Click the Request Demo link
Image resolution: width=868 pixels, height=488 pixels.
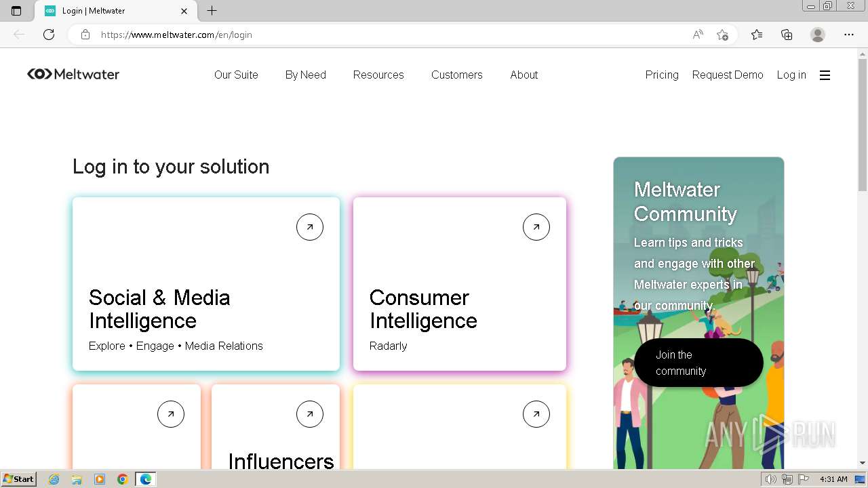pos(728,75)
